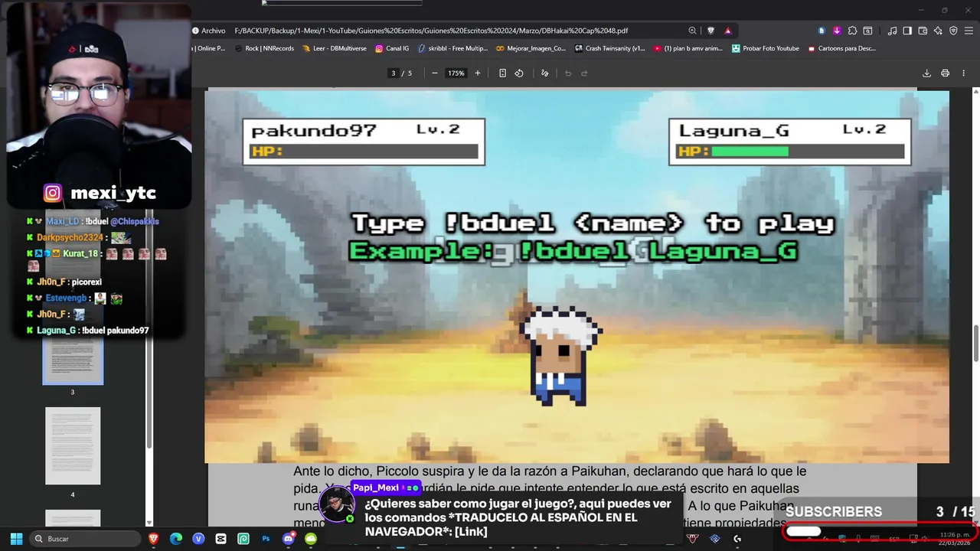Open the browser extensions puzzle icon
The height and width of the screenshot is (551, 980).
852,31
